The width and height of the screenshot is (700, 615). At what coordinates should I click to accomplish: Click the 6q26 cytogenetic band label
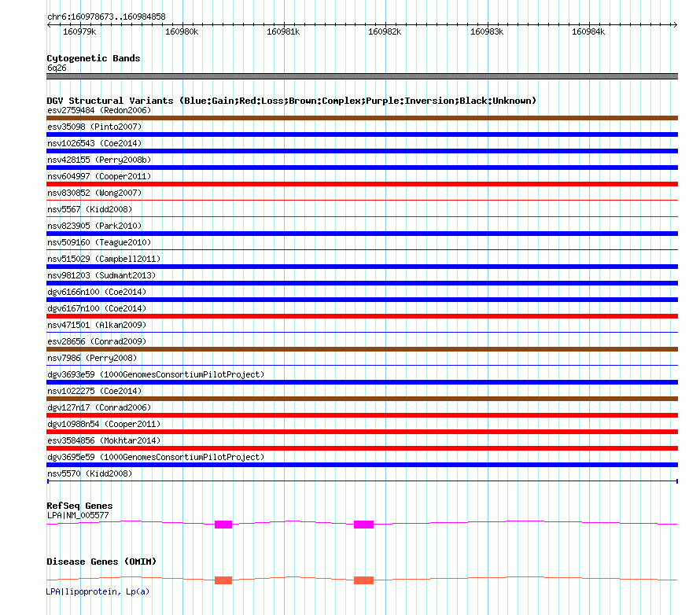point(57,68)
